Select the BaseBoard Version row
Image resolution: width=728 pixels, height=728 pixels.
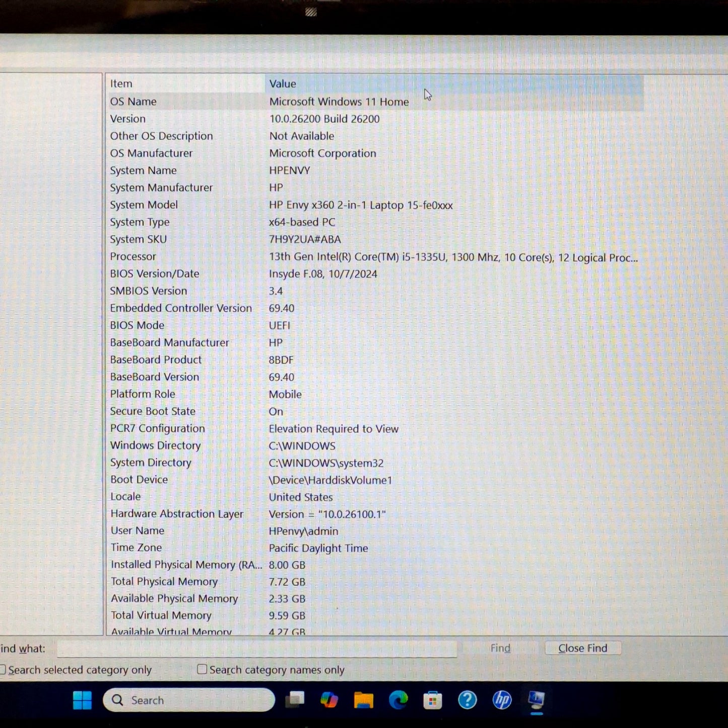coord(375,377)
